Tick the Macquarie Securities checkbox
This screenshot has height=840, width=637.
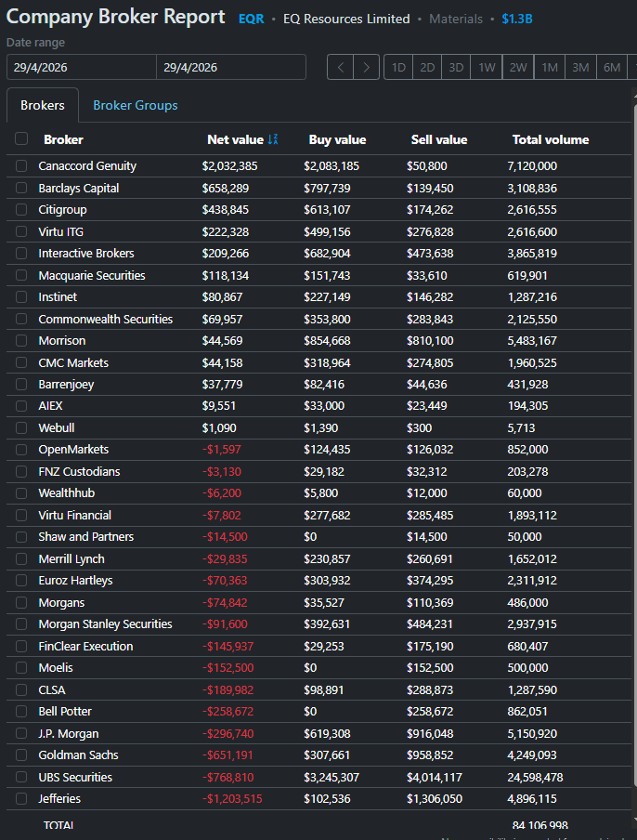pos(21,275)
